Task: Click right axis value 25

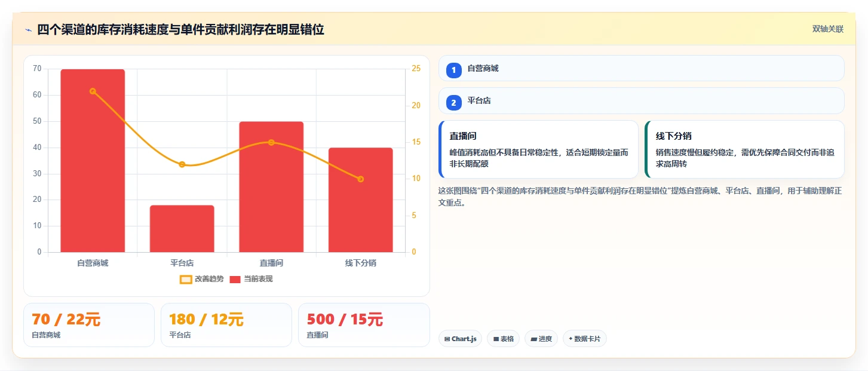Action: 416,69
